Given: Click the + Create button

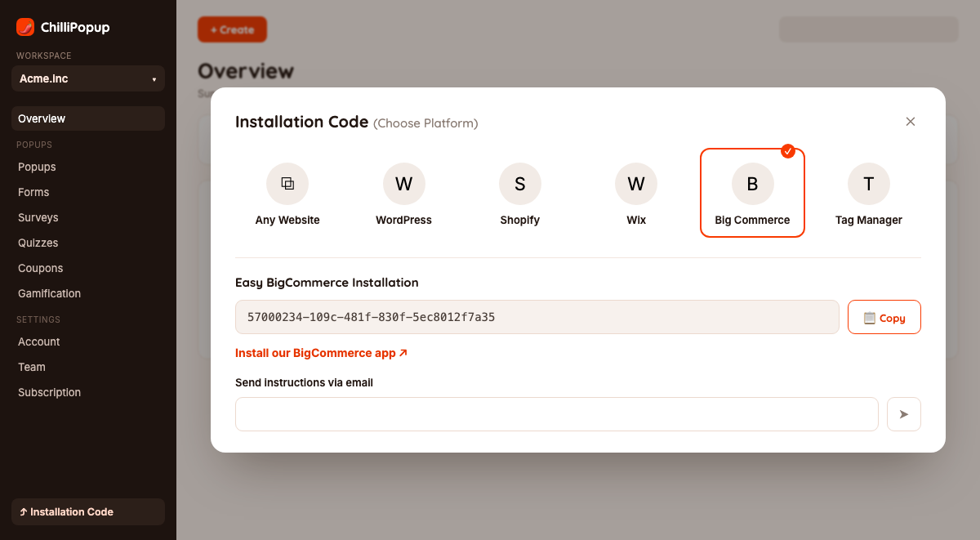Looking at the screenshot, I should pyautogui.click(x=232, y=29).
